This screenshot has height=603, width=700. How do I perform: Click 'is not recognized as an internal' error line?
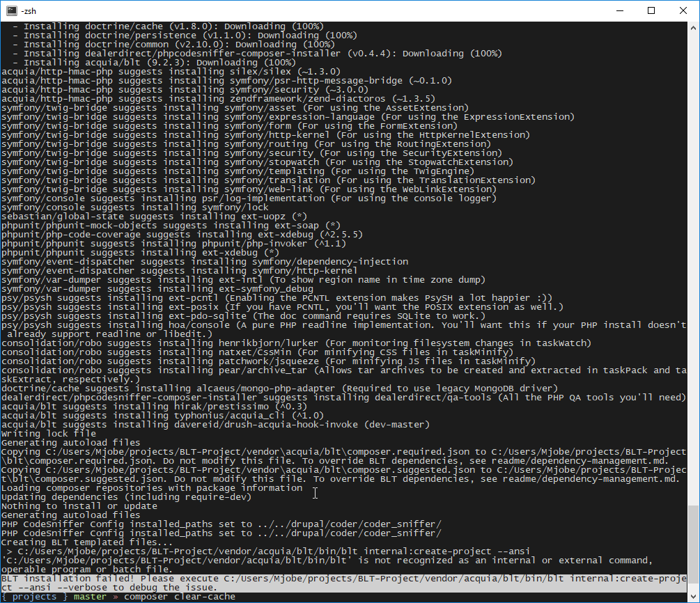tap(327, 561)
